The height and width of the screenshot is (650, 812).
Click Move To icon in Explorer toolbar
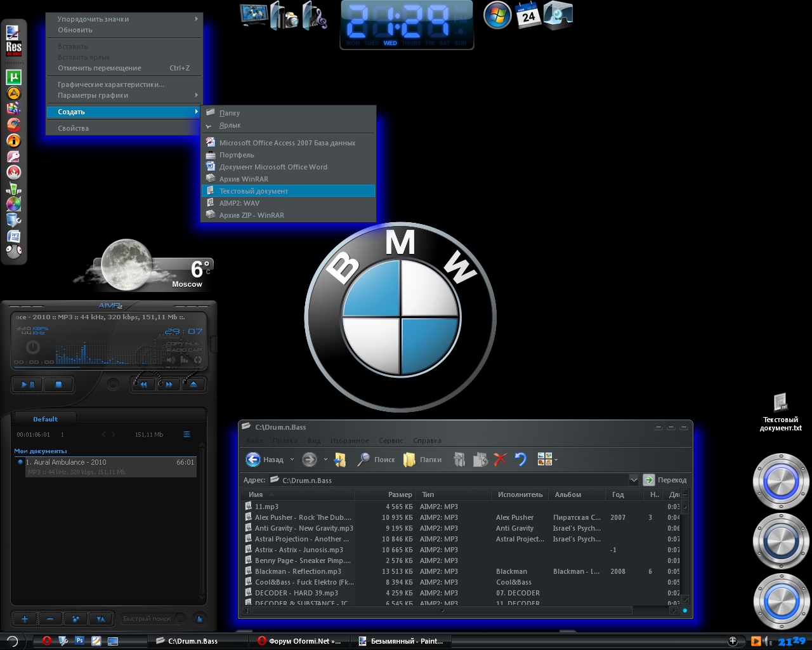[x=459, y=460]
